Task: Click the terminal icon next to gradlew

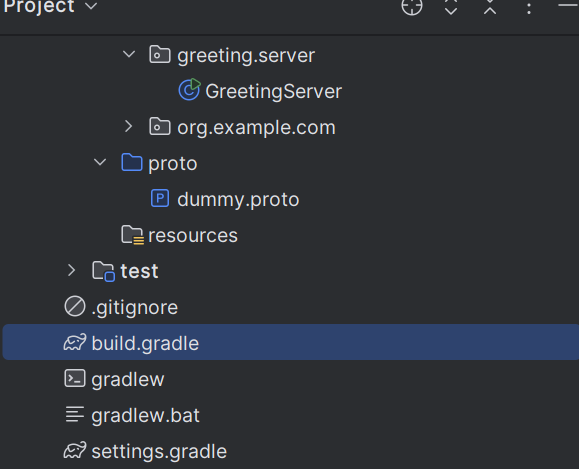Action: point(75,379)
